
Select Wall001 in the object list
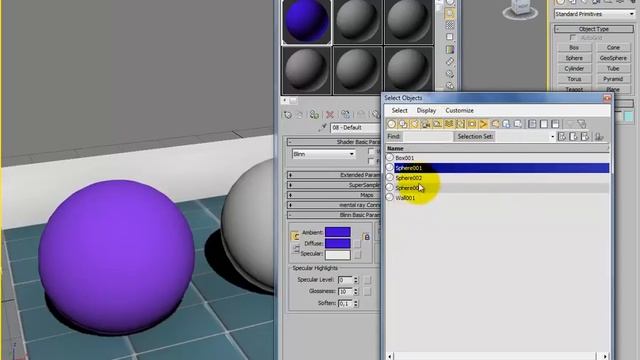point(502,198)
